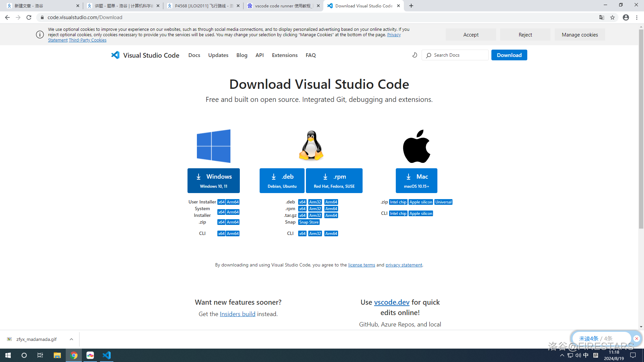Accept optional cookies

pos(471,35)
